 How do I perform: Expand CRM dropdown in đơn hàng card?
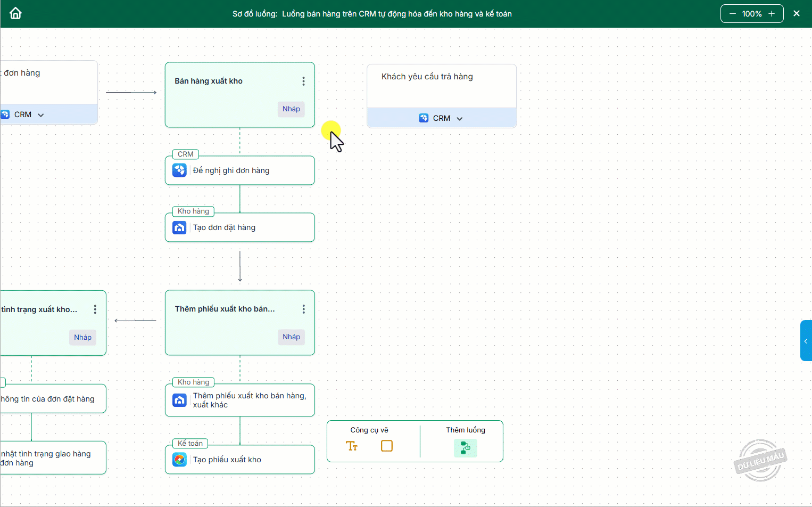(41, 115)
